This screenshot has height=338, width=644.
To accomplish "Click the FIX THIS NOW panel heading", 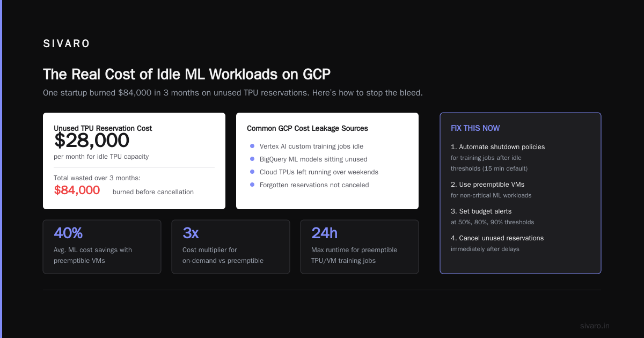I will pyautogui.click(x=475, y=128).
